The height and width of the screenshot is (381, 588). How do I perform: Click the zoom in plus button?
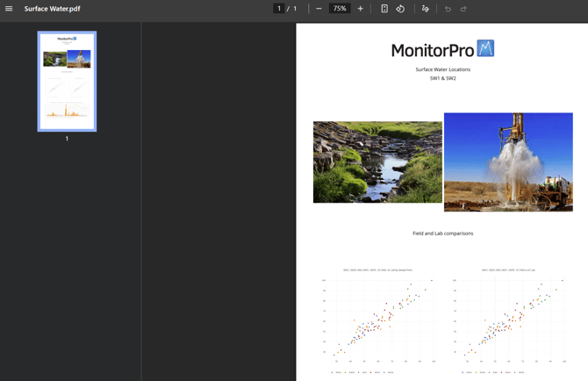click(x=360, y=9)
